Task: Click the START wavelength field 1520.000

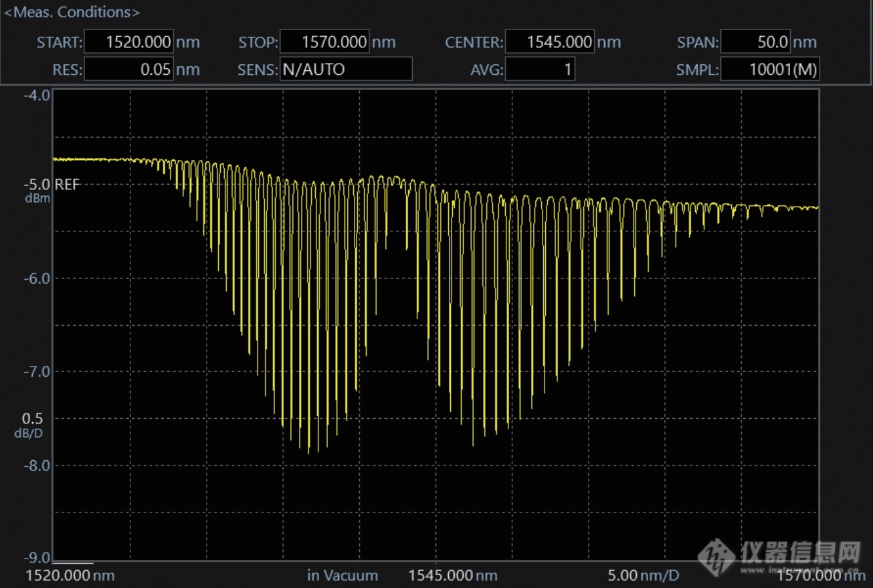Action: point(129,42)
